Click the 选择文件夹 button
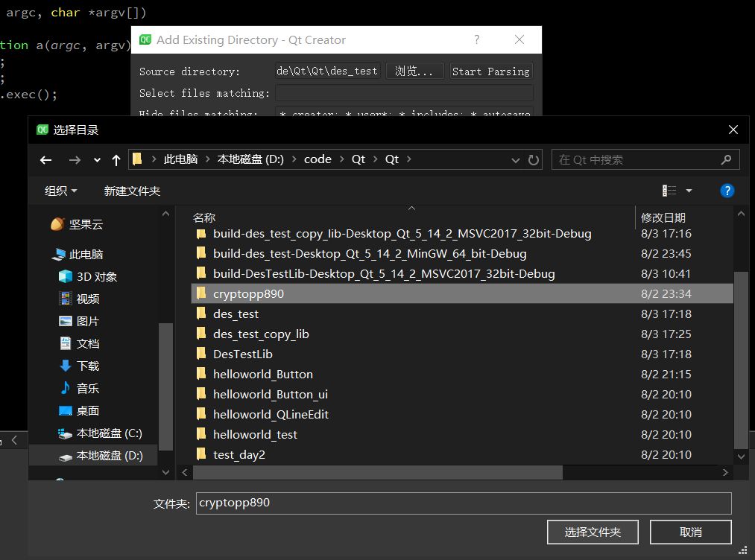The height and width of the screenshot is (560, 755). pos(593,532)
